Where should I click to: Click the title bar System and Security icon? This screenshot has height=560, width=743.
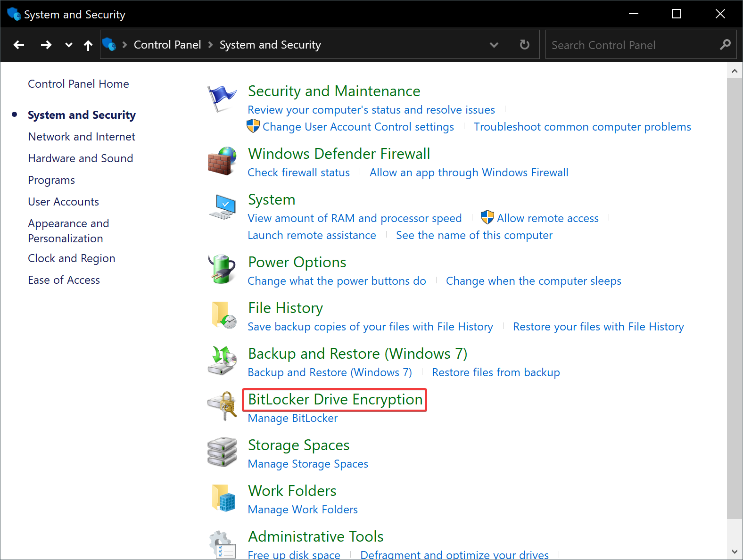coord(14,14)
